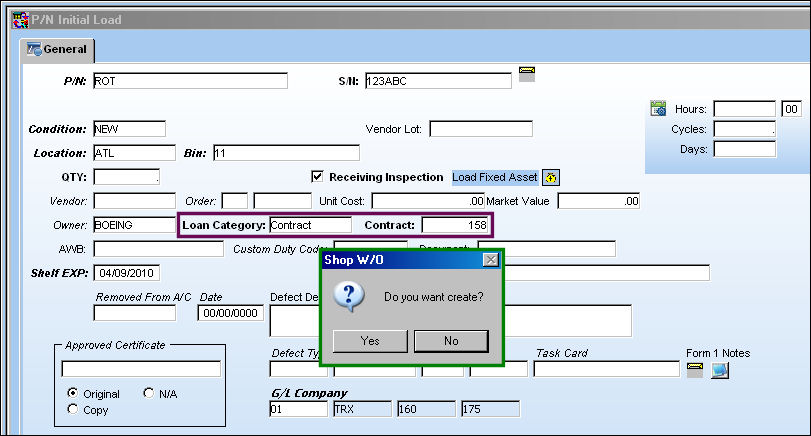The image size is (811, 436).
Task: Click the Unit Cost field
Action: [x=428, y=201]
